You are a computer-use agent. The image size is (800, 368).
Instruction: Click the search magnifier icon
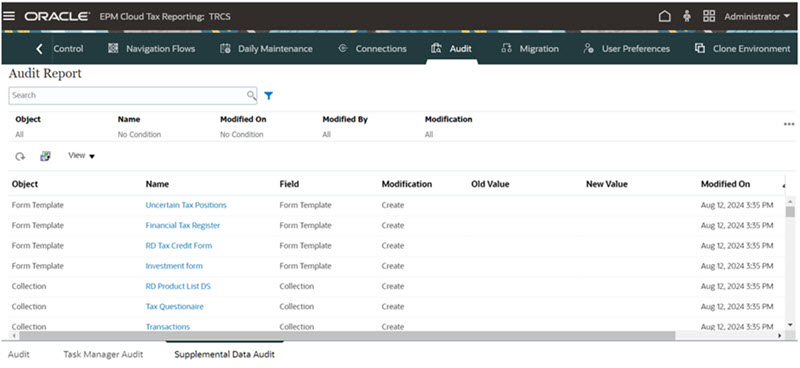[252, 95]
